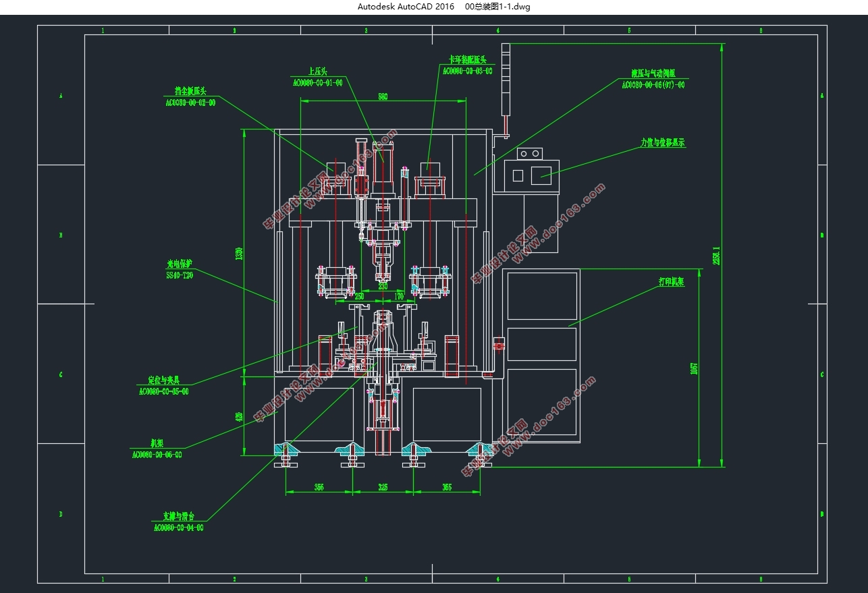The image size is (868, 593).
Task: Click the 光电保护 label
Action: tap(180, 264)
